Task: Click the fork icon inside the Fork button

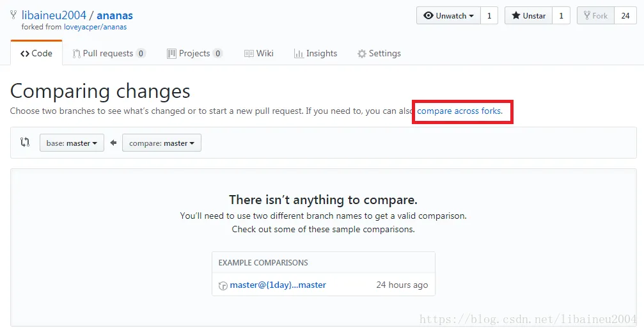Action: (x=587, y=15)
